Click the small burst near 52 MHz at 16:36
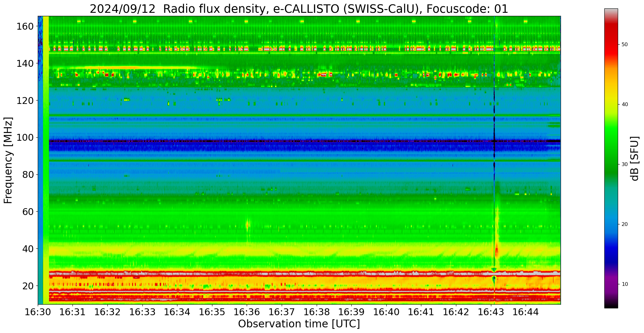The width and height of the screenshot is (644, 333). point(248,225)
